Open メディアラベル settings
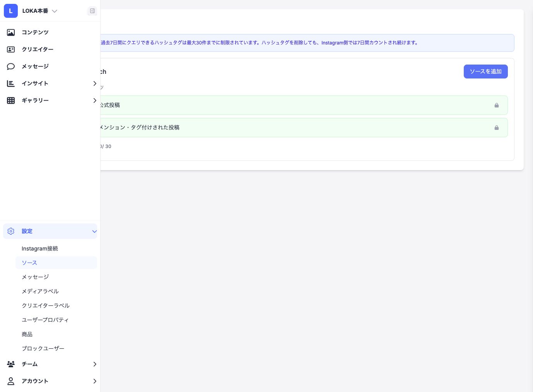The width and height of the screenshot is (533, 392). [56, 291]
